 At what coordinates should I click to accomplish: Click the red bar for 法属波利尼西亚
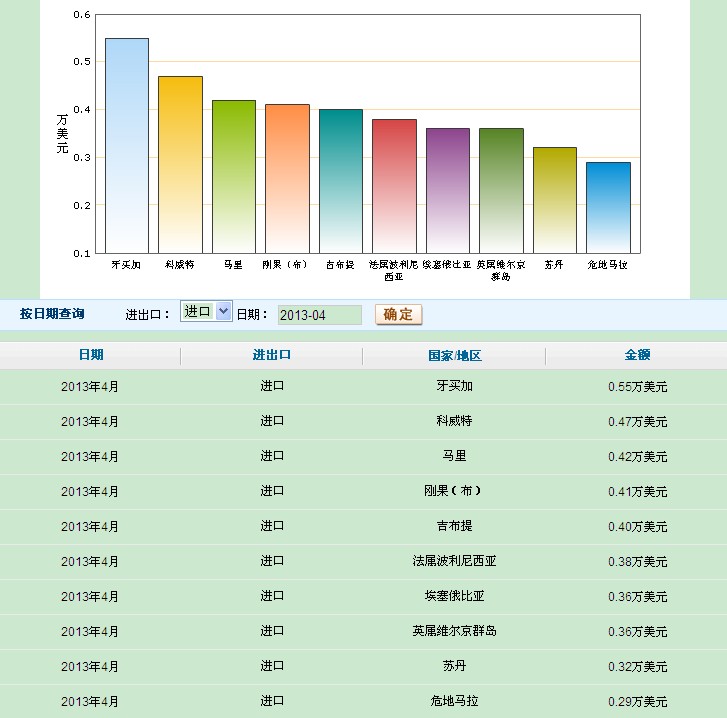coord(395,186)
